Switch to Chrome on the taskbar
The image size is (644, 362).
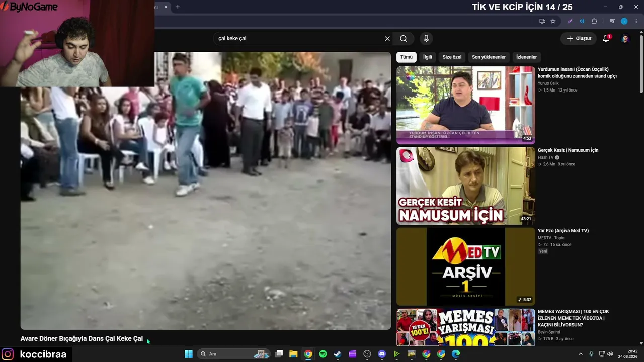pyautogui.click(x=308, y=354)
